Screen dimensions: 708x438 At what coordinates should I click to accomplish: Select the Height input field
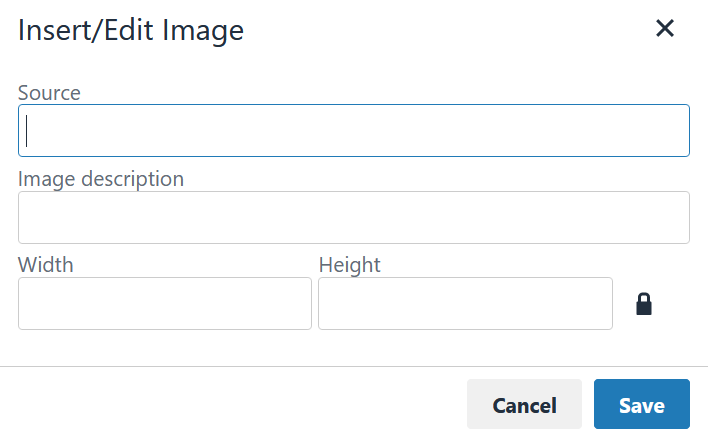465,304
